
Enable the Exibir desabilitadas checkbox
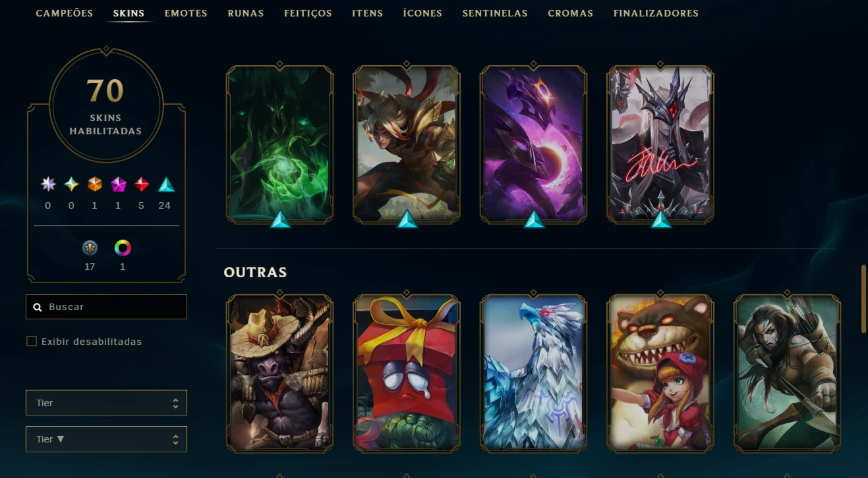click(32, 341)
